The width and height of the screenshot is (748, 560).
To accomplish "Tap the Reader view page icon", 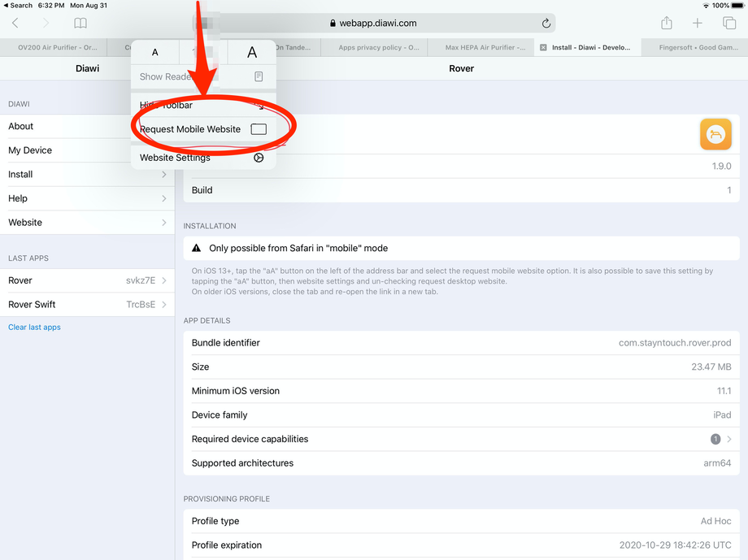I will pyautogui.click(x=259, y=76).
